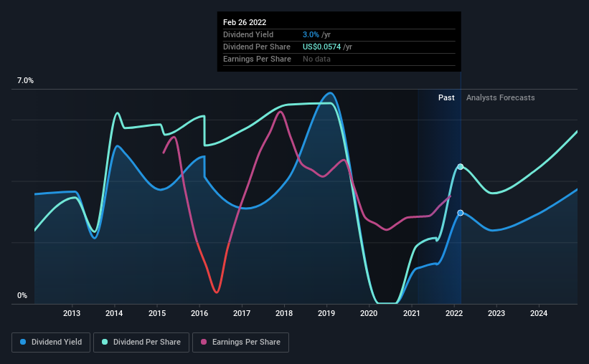This screenshot has width=589, height=364.
Task: Click the tooltip Dividend Per Share row label
Action: (257, 47)
